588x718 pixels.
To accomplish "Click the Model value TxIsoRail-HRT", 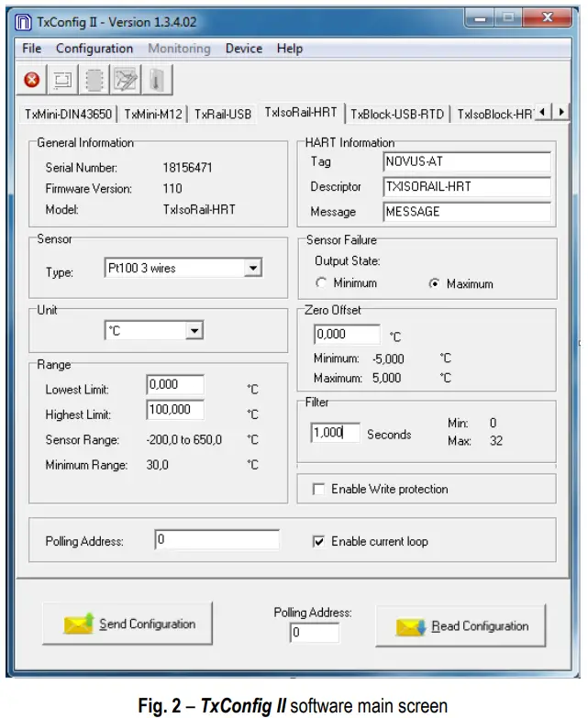I will 199,209.
